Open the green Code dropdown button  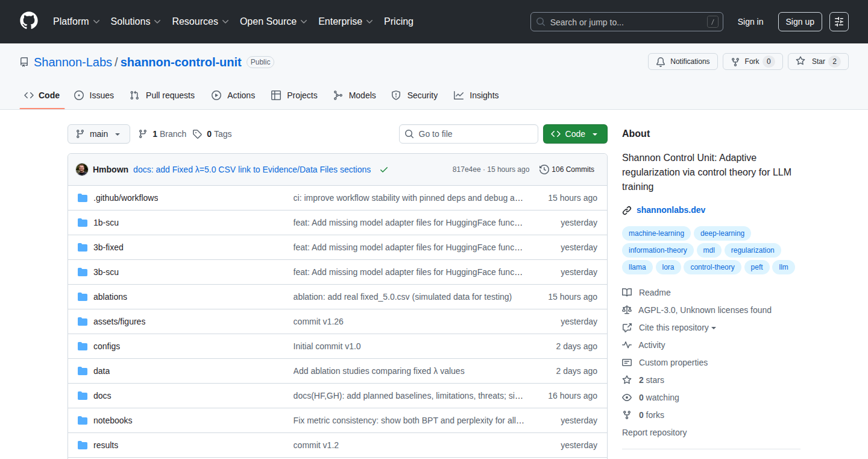tap(575, 134)
